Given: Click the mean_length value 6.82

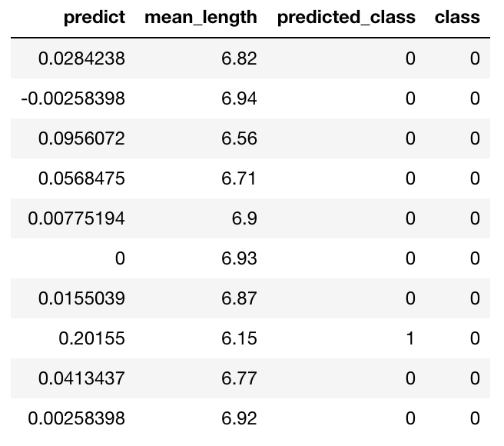Looking at the screenshot, I should coord(239,58).
